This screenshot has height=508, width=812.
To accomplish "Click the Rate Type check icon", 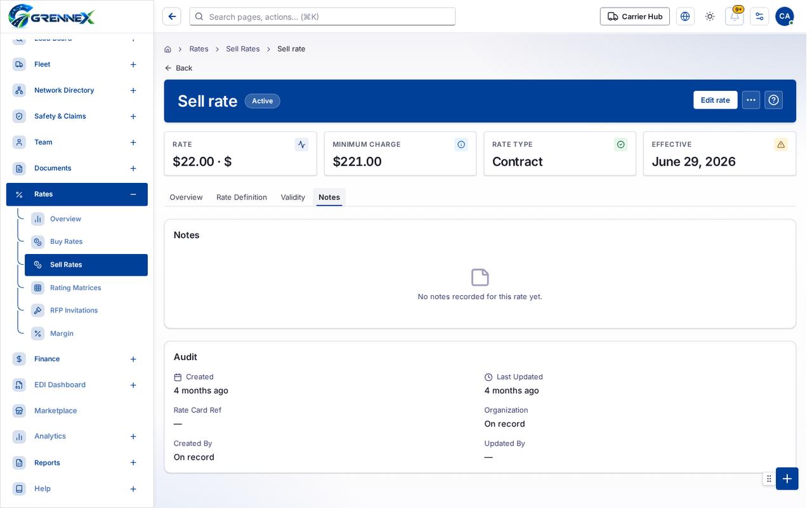I will (x=621, y=145).
